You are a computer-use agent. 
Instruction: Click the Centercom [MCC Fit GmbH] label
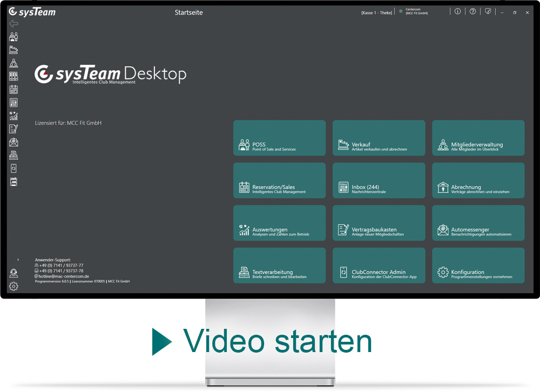[417, 11]
